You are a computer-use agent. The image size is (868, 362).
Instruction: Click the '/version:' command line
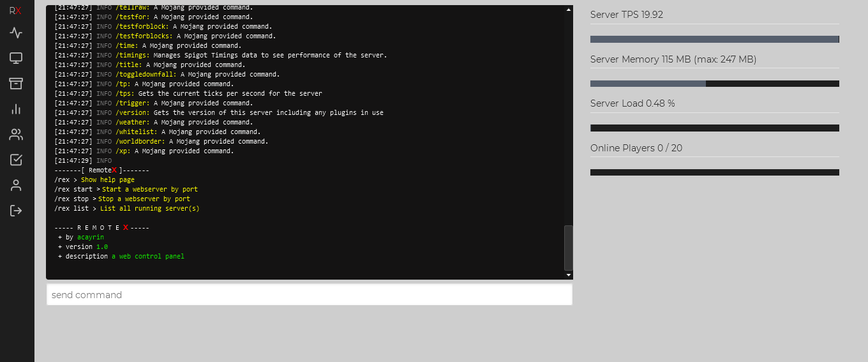point(219,112)
